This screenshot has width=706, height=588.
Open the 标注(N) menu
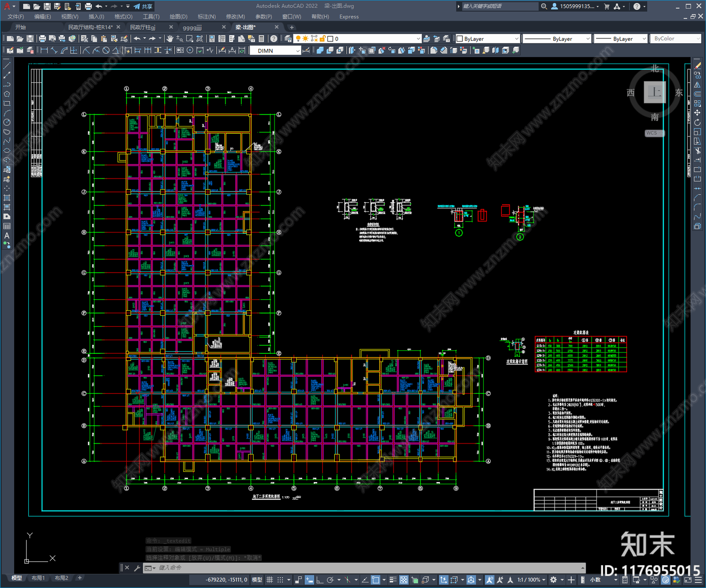click(207, 17)
